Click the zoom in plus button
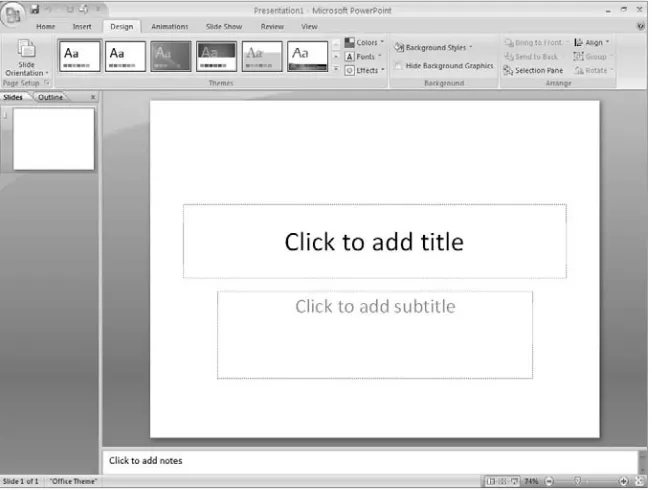Viewport: 652px width, 490px height. pos(623,481)
